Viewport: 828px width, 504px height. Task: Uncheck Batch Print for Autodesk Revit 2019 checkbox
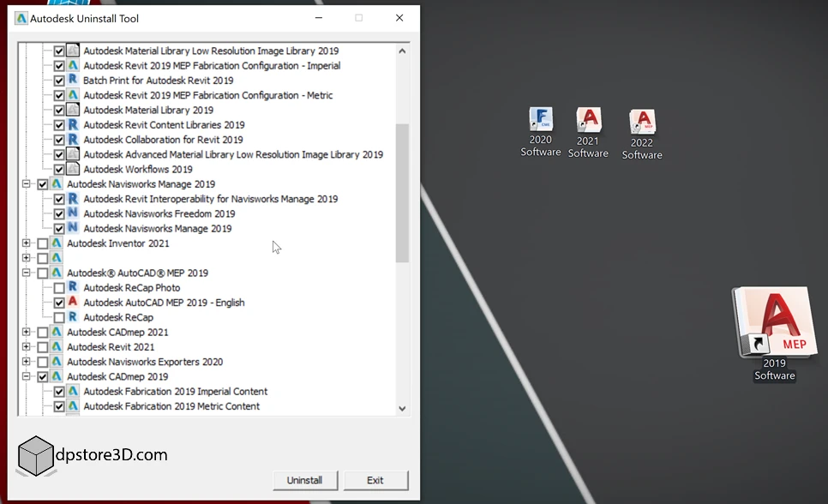point(59,81)
